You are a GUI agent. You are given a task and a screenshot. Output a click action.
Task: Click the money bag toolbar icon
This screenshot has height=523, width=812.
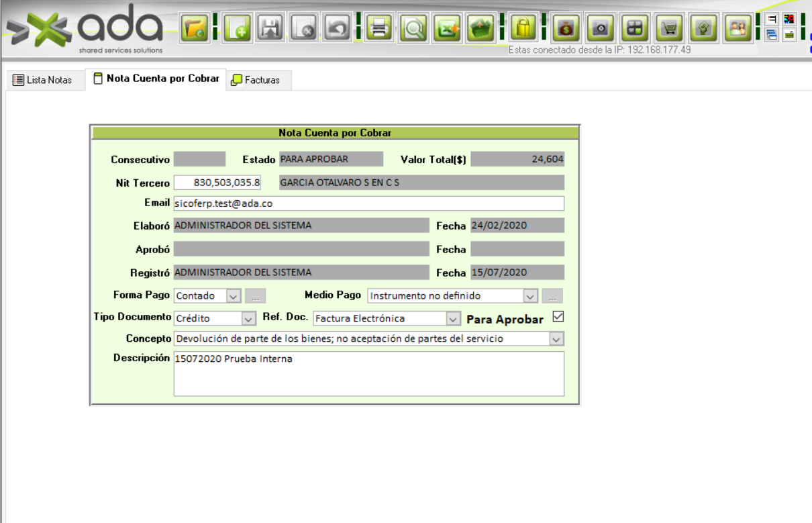[x=566, y=29]
